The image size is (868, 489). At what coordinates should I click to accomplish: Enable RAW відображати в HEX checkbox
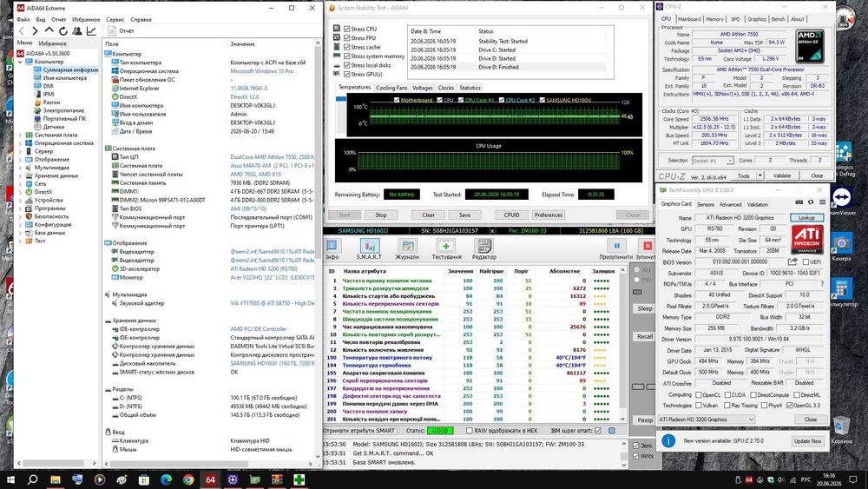click(469, 430)
